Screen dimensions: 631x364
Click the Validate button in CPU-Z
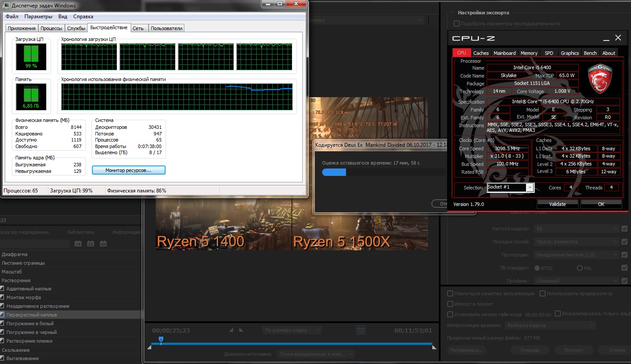[x=557, y=204]
